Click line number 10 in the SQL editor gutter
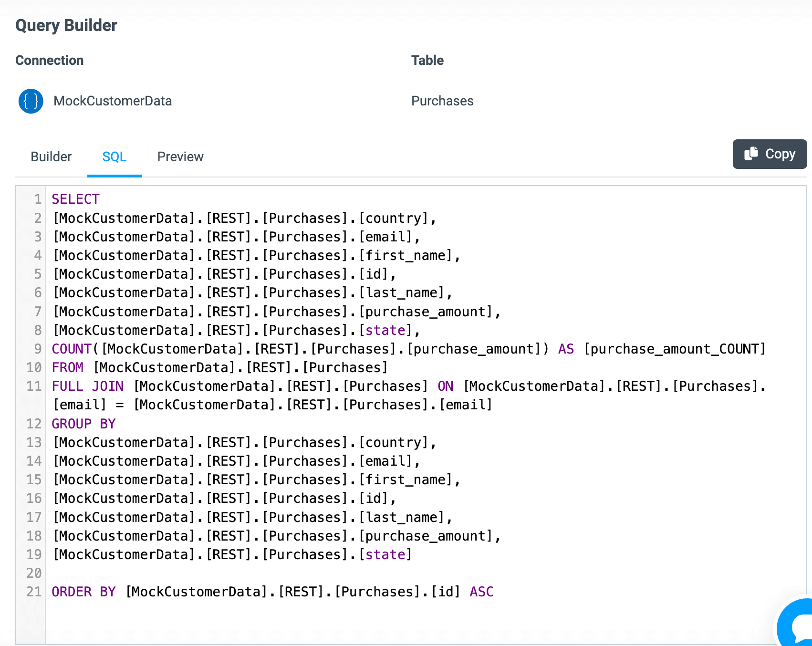The width and height of the screenshot is (812, 646). tap(33, 367)
